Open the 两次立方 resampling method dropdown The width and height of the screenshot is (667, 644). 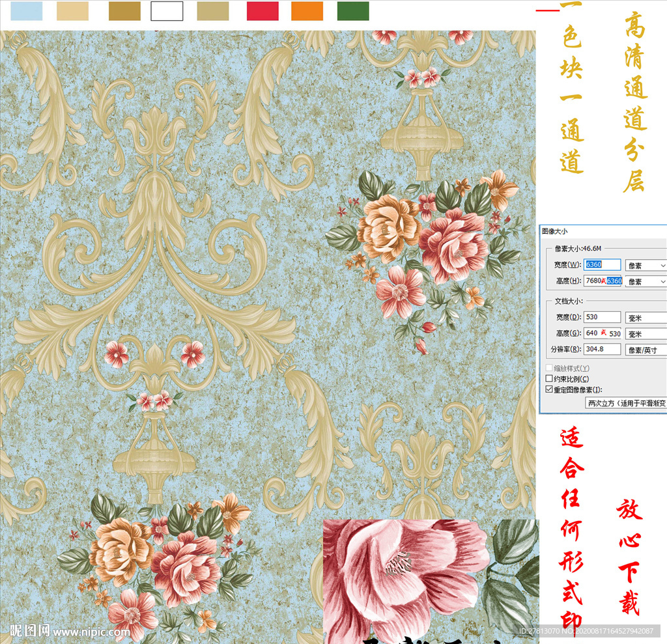pos(626,403)
